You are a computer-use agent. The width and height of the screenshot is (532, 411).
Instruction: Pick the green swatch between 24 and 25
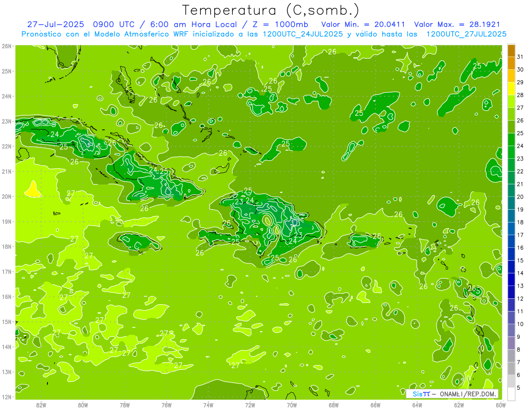point(511,140)
